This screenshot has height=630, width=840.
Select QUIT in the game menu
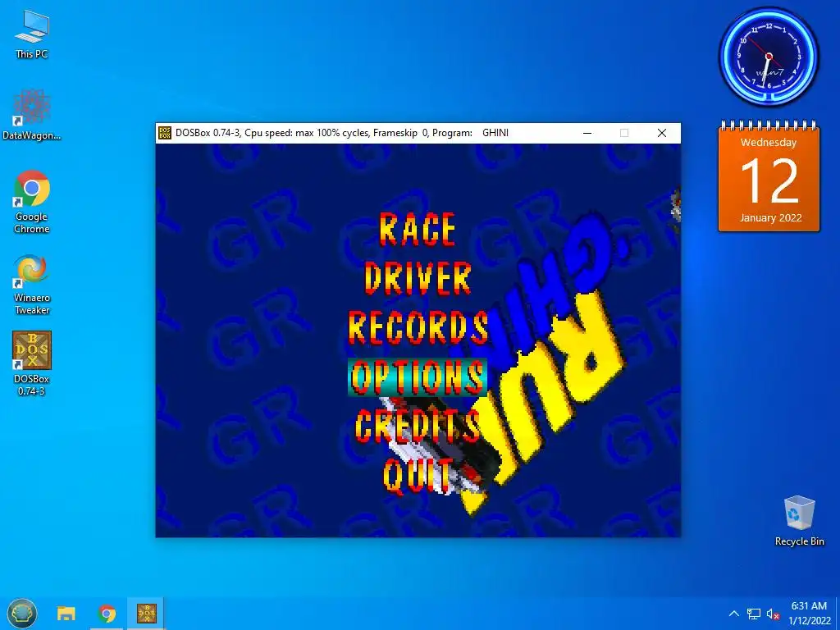418,476
